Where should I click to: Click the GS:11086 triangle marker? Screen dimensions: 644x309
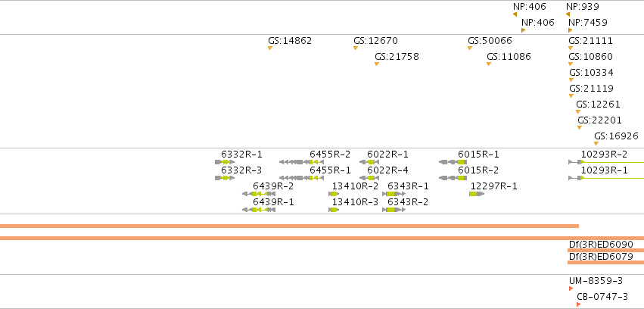[x=488, y=64]
